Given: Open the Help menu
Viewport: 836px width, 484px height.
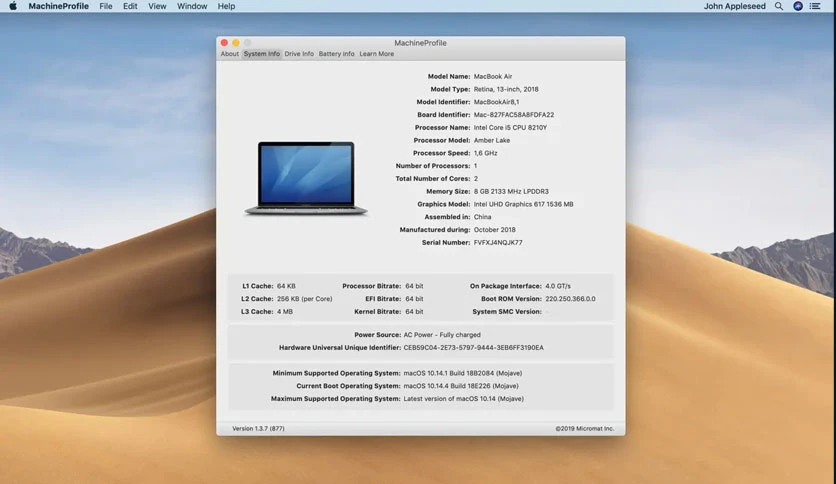Looking at the screenshot, I should click(226, 6).
